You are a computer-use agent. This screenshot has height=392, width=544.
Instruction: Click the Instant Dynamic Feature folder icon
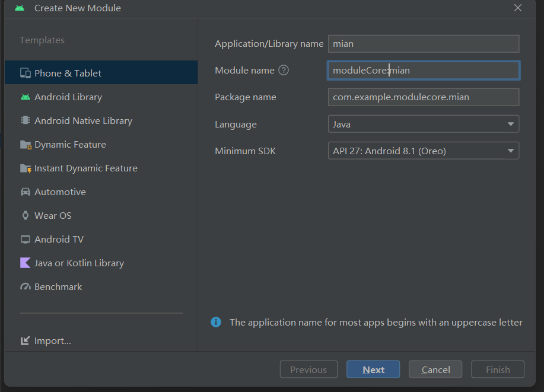coord(26,168)
